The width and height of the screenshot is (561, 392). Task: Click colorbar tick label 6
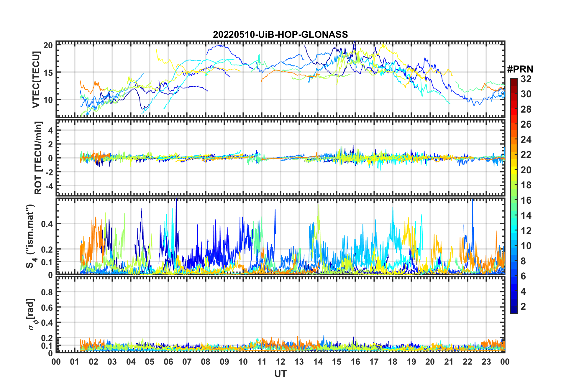[523, 276]
